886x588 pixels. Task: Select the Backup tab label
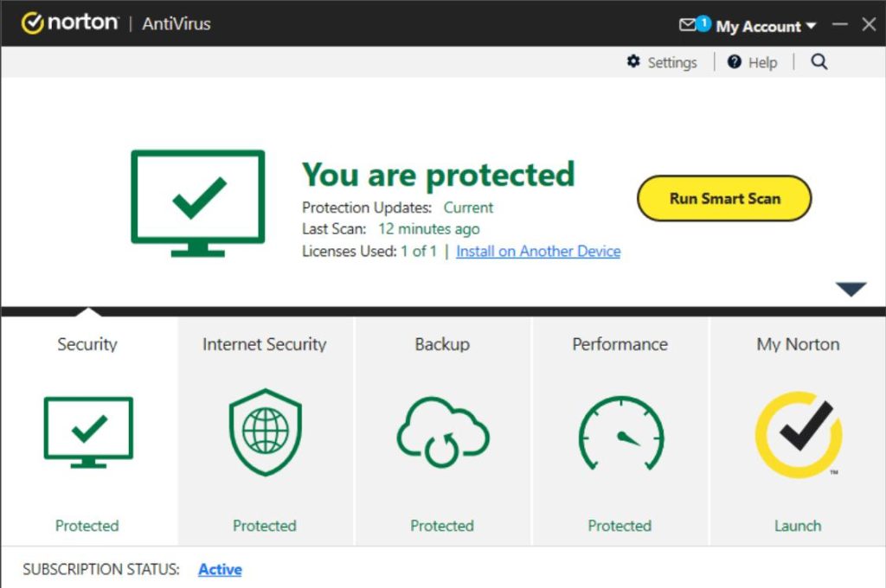(x=442, y=344)
